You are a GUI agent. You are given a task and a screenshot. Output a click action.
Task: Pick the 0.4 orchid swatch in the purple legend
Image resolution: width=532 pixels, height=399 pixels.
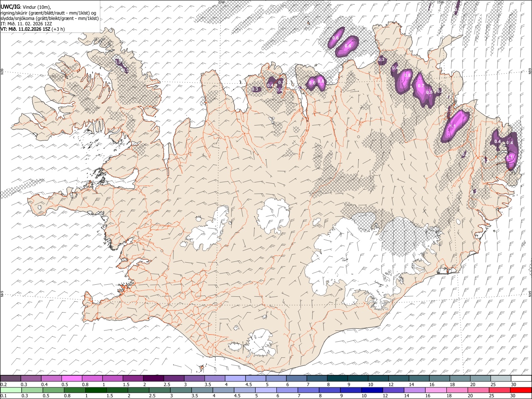click(52, 378)
